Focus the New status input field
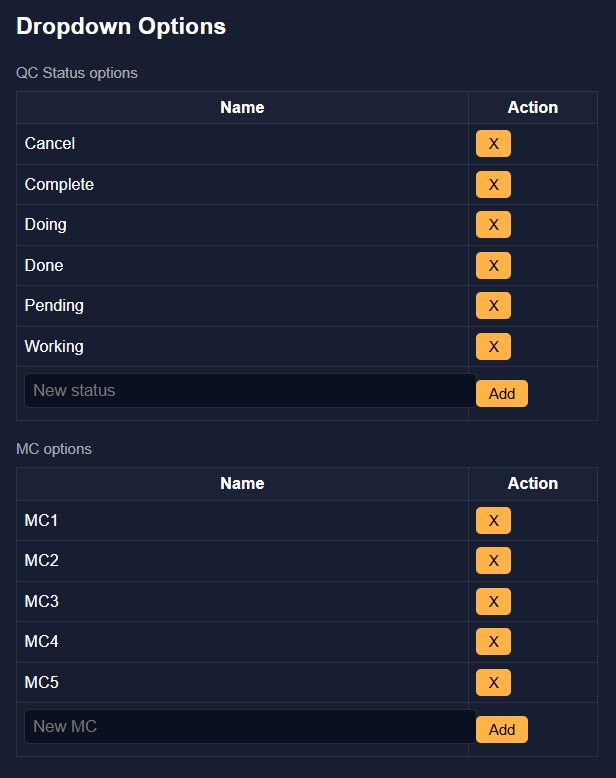Image resolution: width=616 pixels, height=778 pixels. [x=250, y=391]
